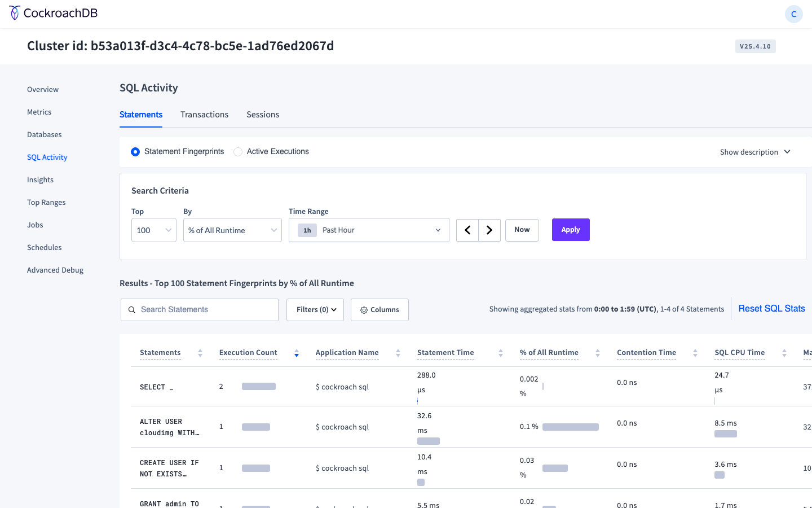The height and width of the screenshot is (508, 812).
Task: Sort by Execution Count arrows
Action: pyautogui.click(x=297, y=353)
